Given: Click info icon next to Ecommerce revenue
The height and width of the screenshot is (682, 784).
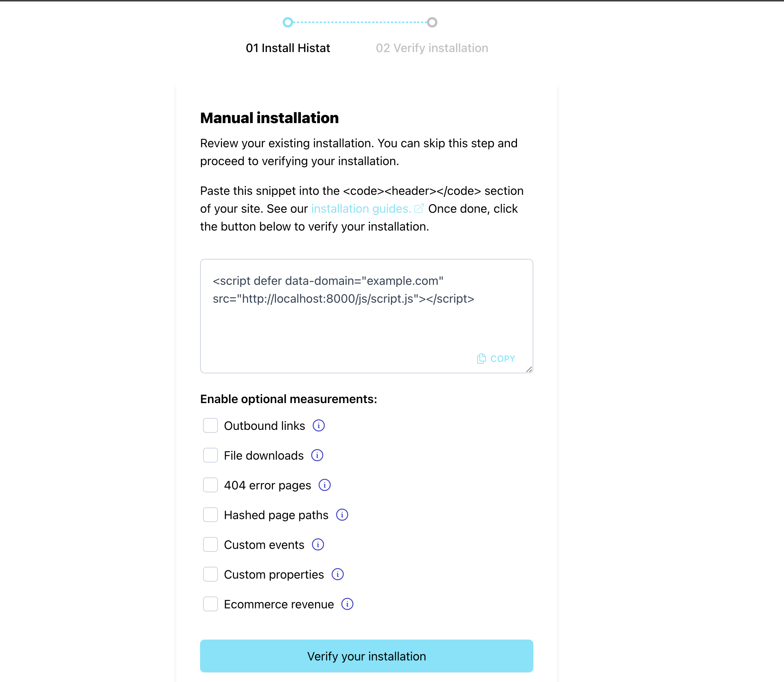Looking at the screenshot, I should pos(347,604).
